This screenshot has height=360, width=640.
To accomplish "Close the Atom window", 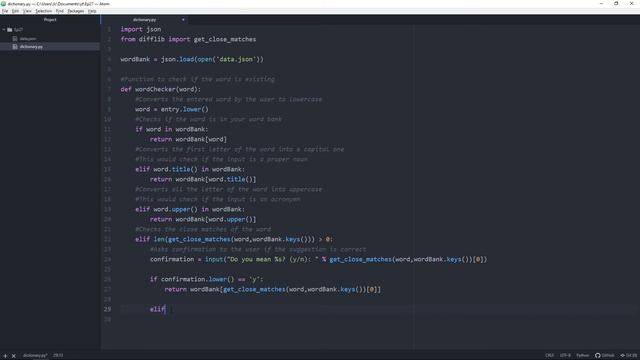I will [631, 4].
